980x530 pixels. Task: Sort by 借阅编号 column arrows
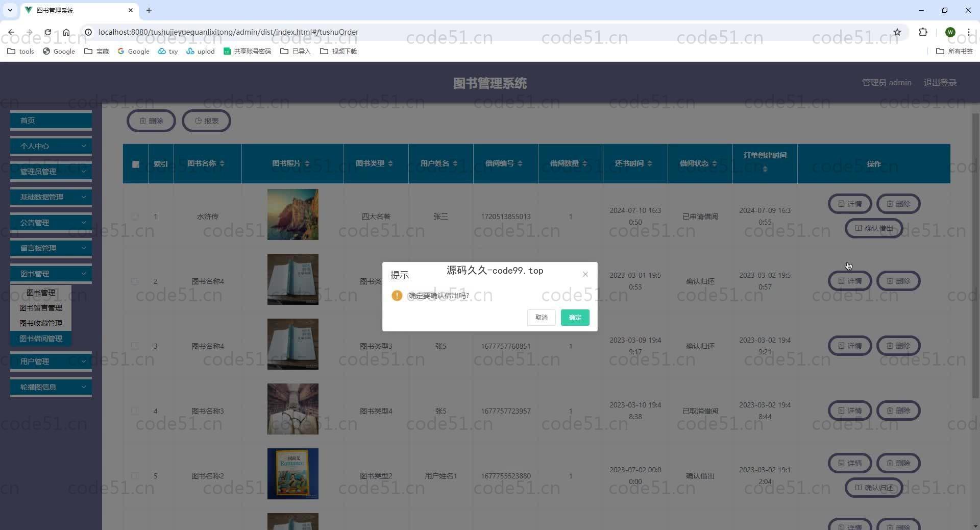coord(520,163)
